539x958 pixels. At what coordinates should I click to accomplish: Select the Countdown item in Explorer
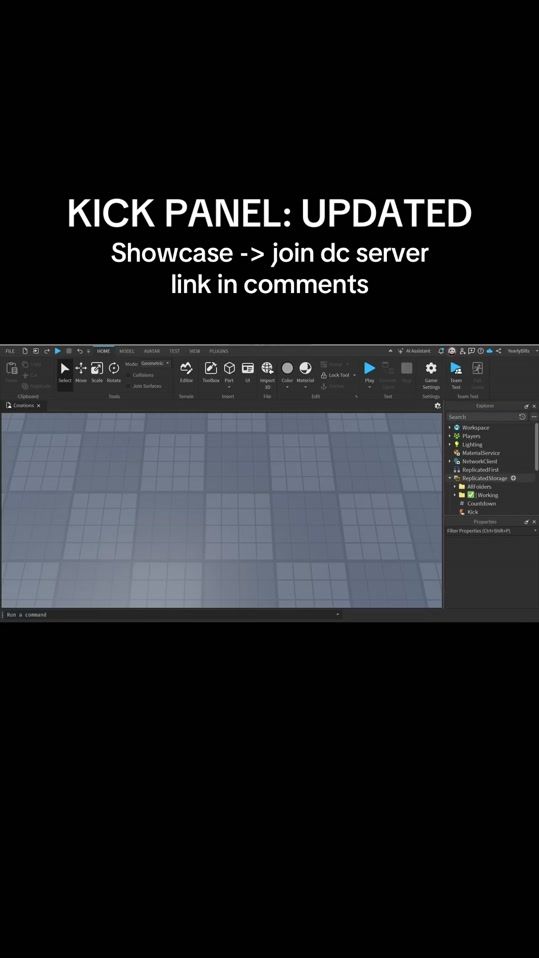tap(481, 503)
